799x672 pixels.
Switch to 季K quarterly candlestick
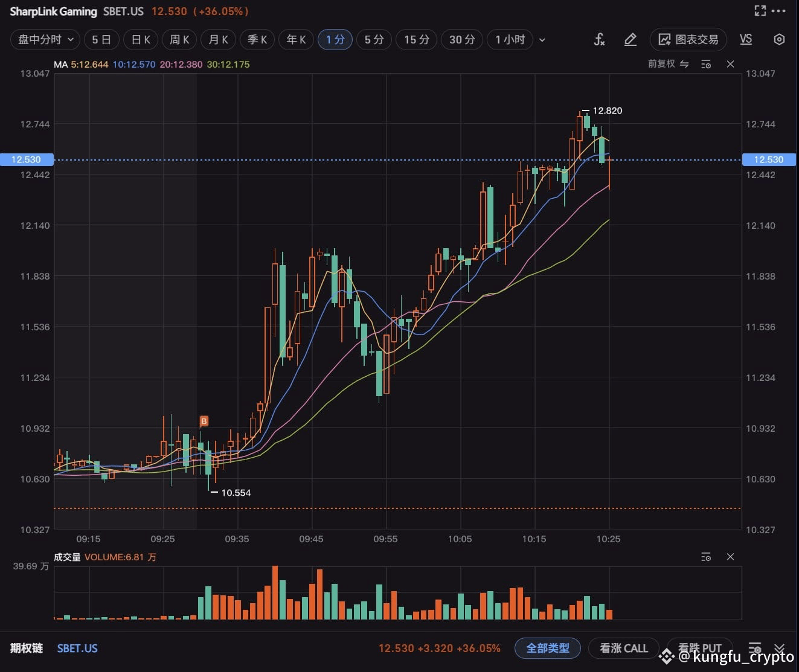(257, 40)
